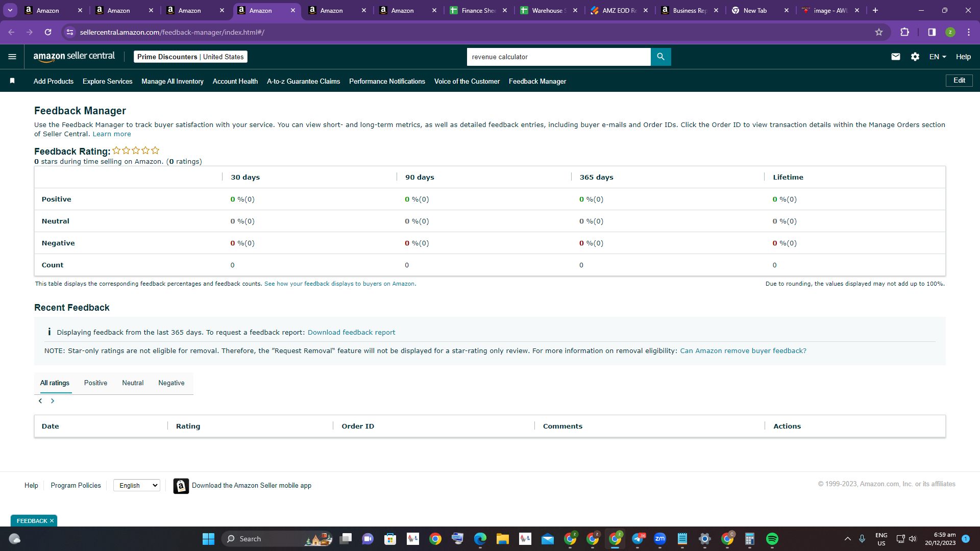Switch to the Neutral ratings tab
980x551 pixels.
tap(133, 383)
